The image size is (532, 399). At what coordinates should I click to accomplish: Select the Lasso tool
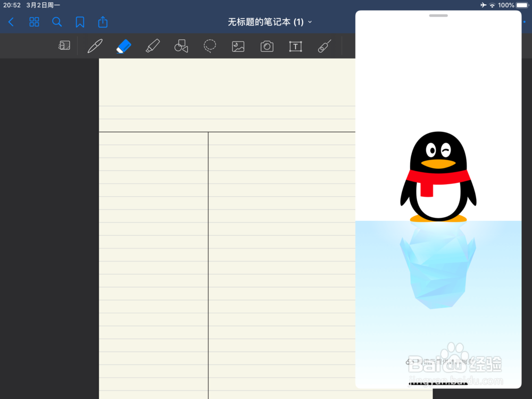pyautogui.click(x=210, y=46)
